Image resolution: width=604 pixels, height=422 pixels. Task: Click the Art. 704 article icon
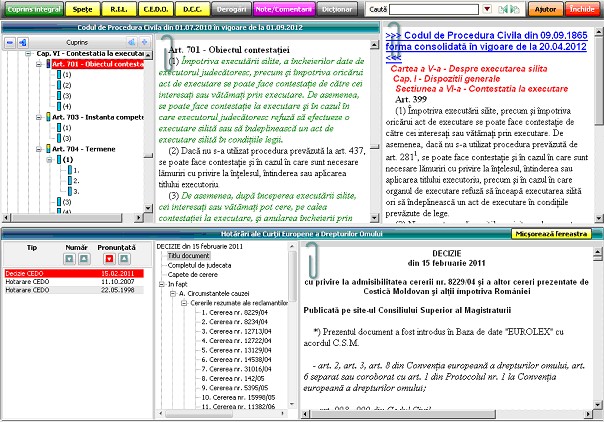[x=49, y=149]
